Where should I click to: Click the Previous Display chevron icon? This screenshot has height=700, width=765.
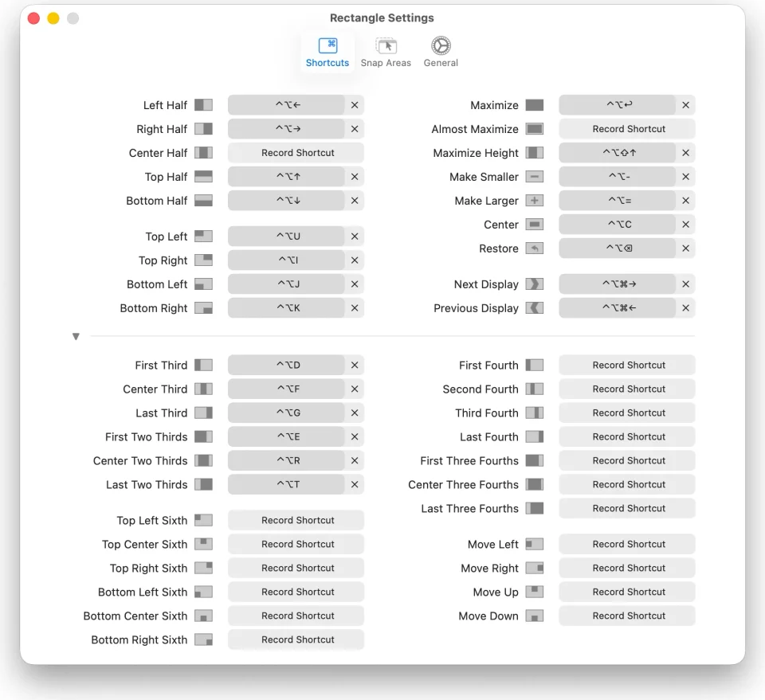pos(534,308)
